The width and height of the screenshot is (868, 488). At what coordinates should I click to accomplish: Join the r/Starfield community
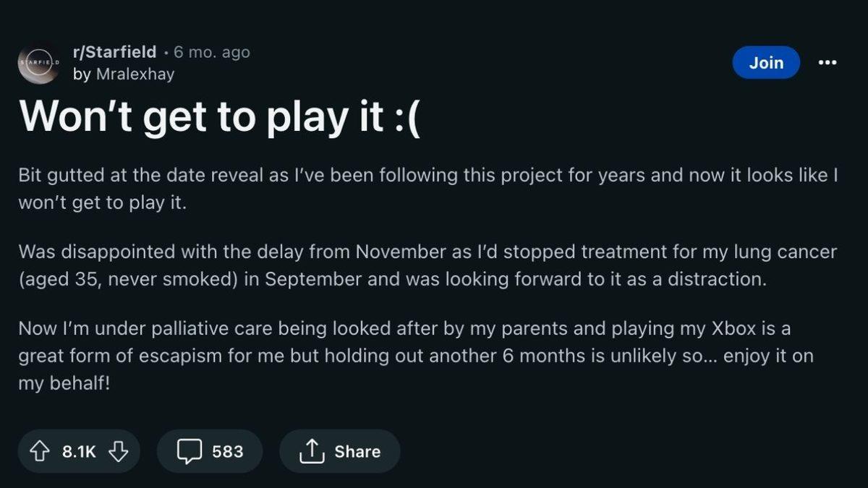(x=766, y=63)
